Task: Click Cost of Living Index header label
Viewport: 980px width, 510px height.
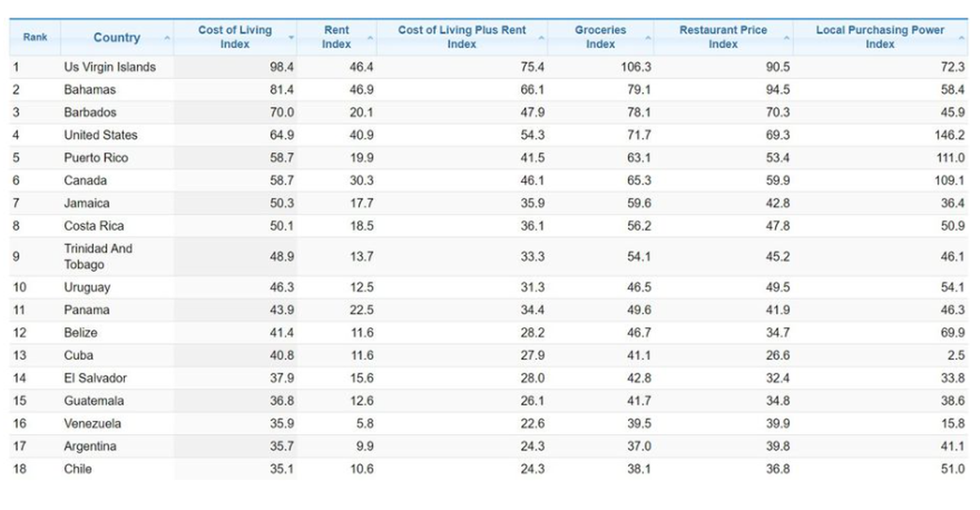Action: (x=234, y=37)
